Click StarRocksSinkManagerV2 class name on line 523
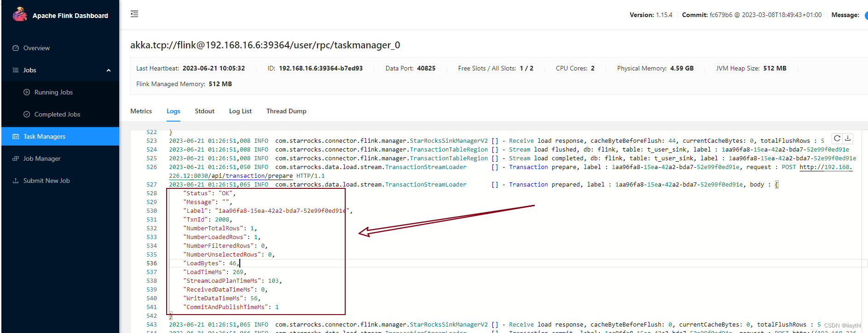The image size is (868, 333). (449, 141)
